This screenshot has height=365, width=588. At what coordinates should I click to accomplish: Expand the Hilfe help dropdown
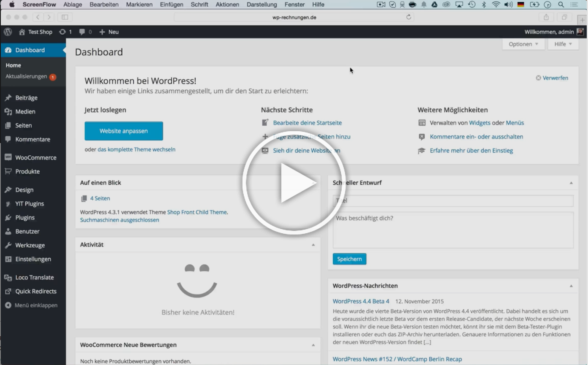tap(563, 44)
